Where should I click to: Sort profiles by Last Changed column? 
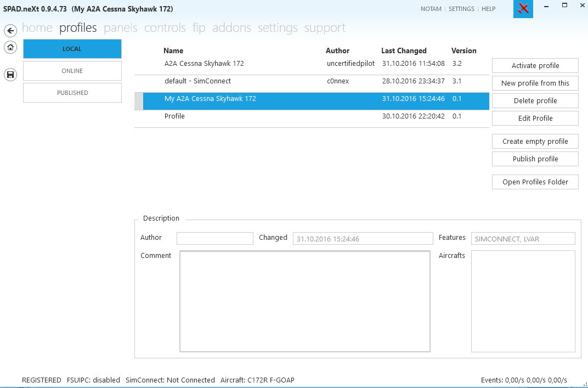[404, 50]
